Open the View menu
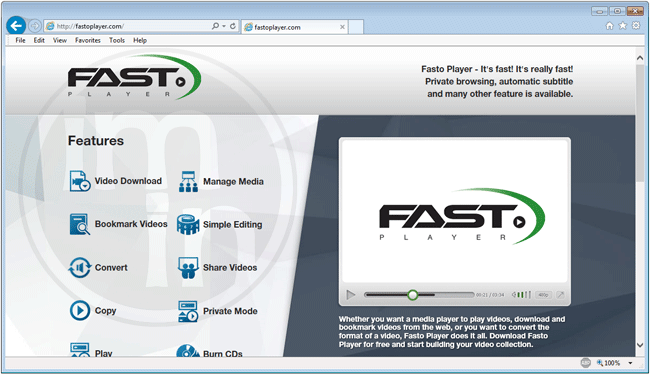 pyautogui.click(x=60, y=40)
